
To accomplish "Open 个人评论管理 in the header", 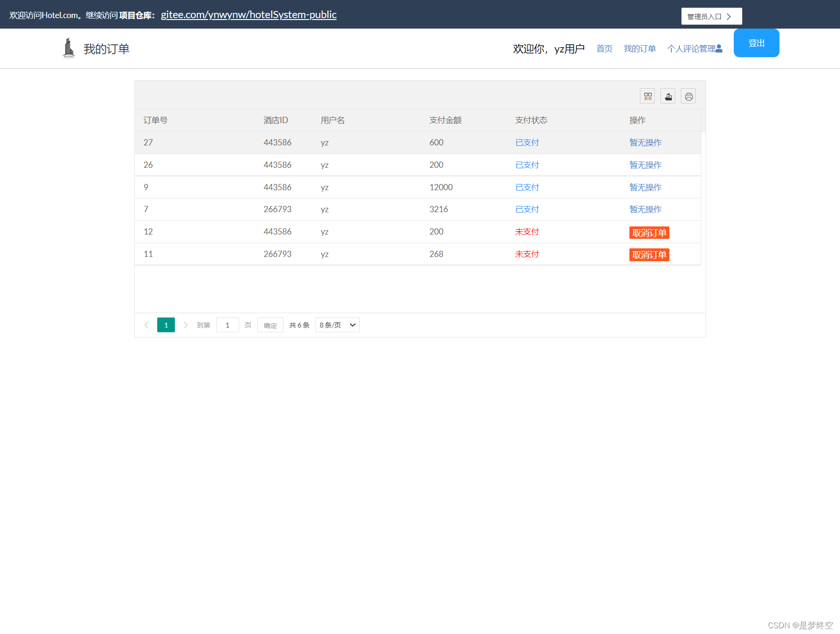I will (x=691, y=49).
